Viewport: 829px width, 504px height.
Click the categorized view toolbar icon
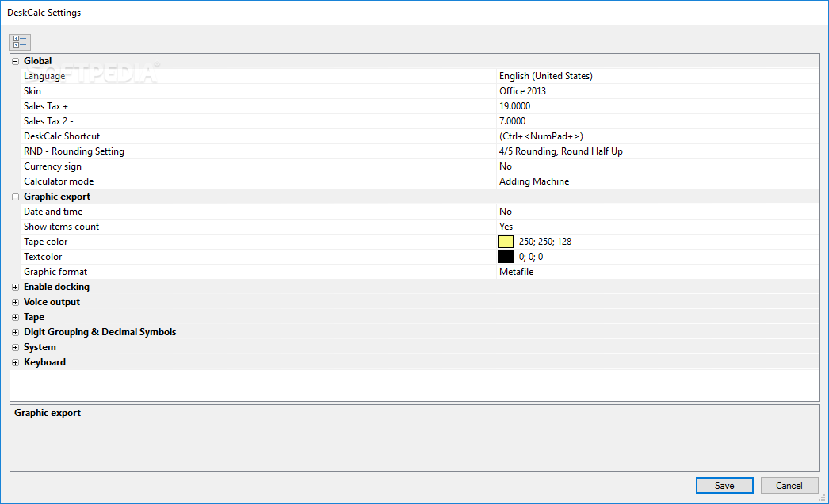click(x=20, y=42)
